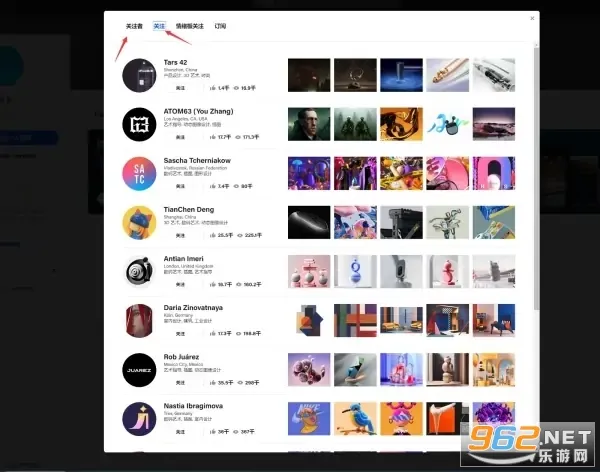This screenshot has width=600, height=472.
Task: Toggle the 关注 button for Daria Zinovatnaya
Action: click(x=180, y=333)
